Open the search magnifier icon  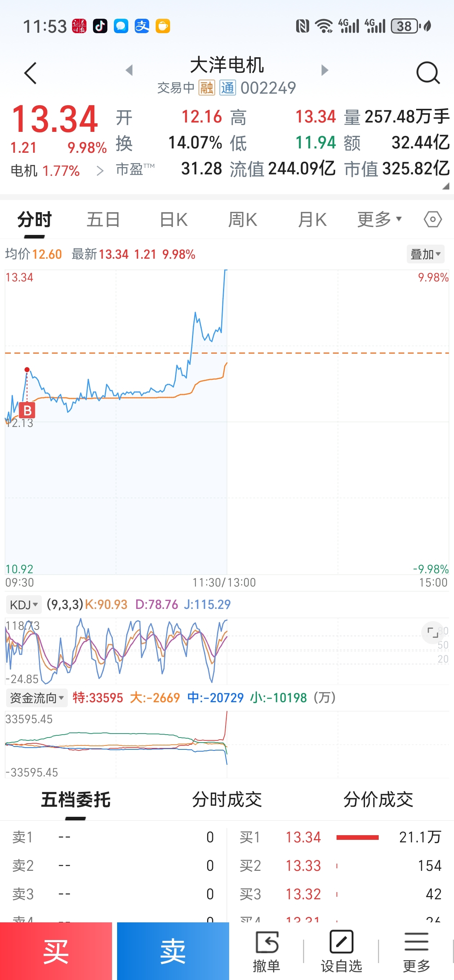tap(428, 73)
